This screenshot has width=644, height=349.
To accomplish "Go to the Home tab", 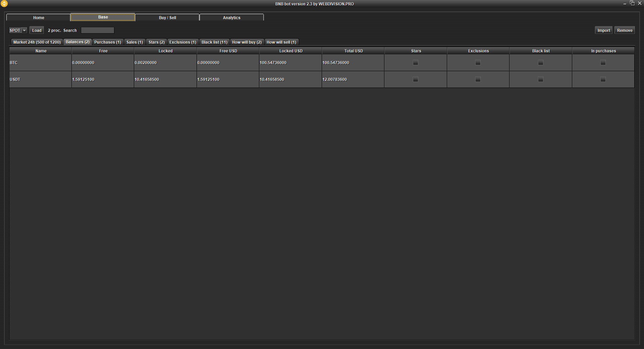I will coord(39,17).
